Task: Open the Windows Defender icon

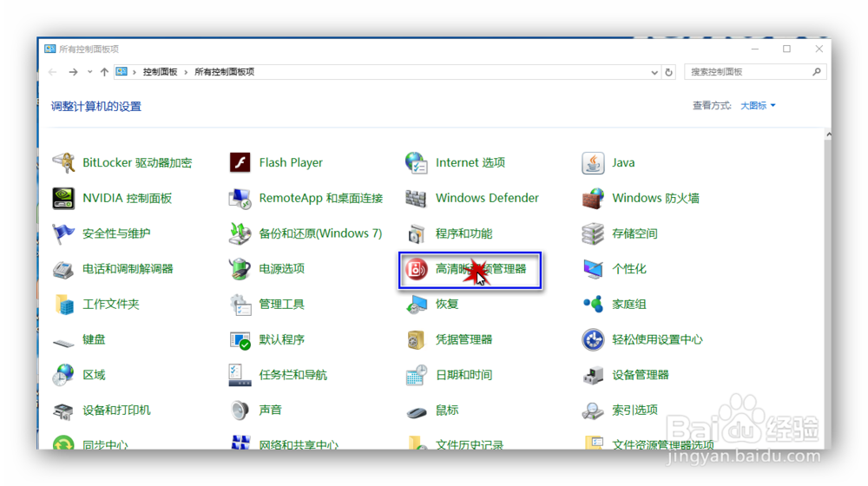Action: 417,198
